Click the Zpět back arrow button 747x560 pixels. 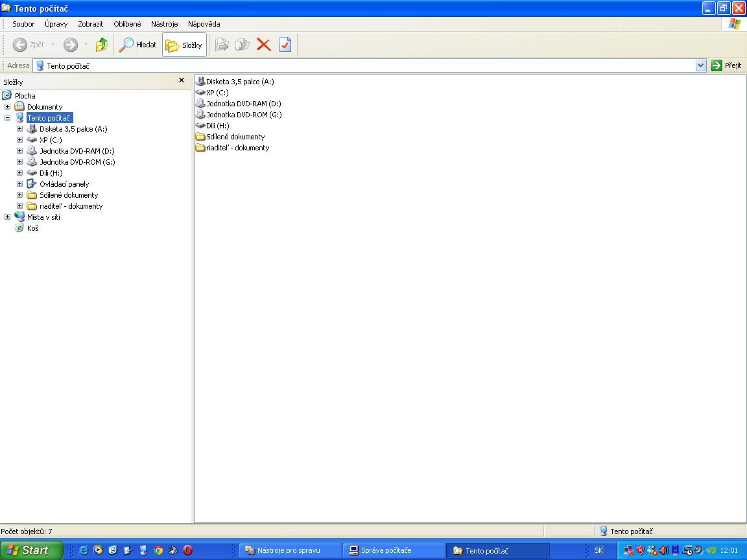[x=28, y=45]
